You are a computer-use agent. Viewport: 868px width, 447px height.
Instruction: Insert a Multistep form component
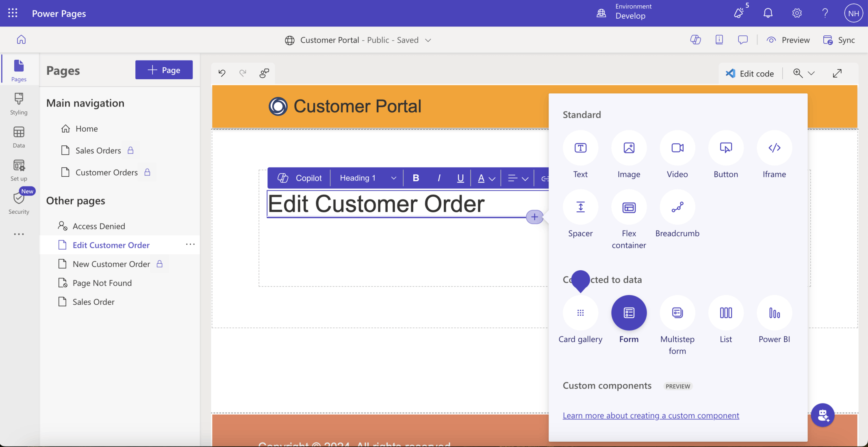click(x=677, y=313)
